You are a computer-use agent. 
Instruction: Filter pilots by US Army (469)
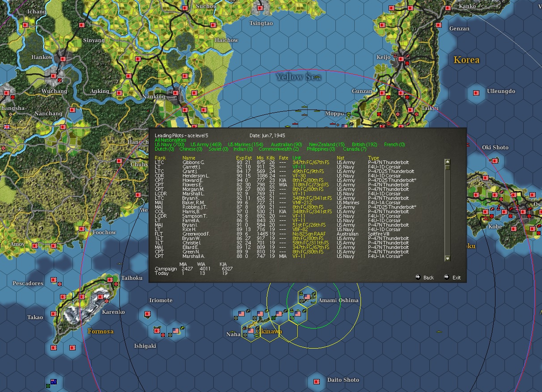pyautogui.click(x=206, y=145)
